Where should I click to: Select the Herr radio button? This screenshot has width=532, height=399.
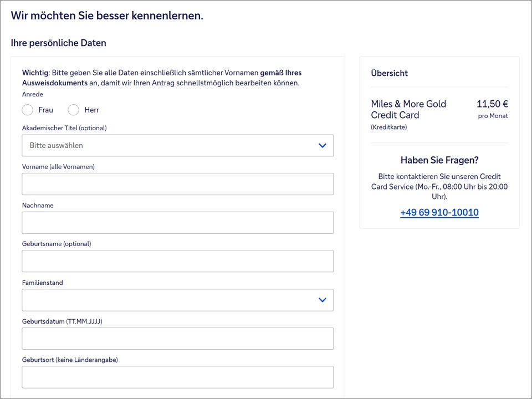[x=73, y=110]
